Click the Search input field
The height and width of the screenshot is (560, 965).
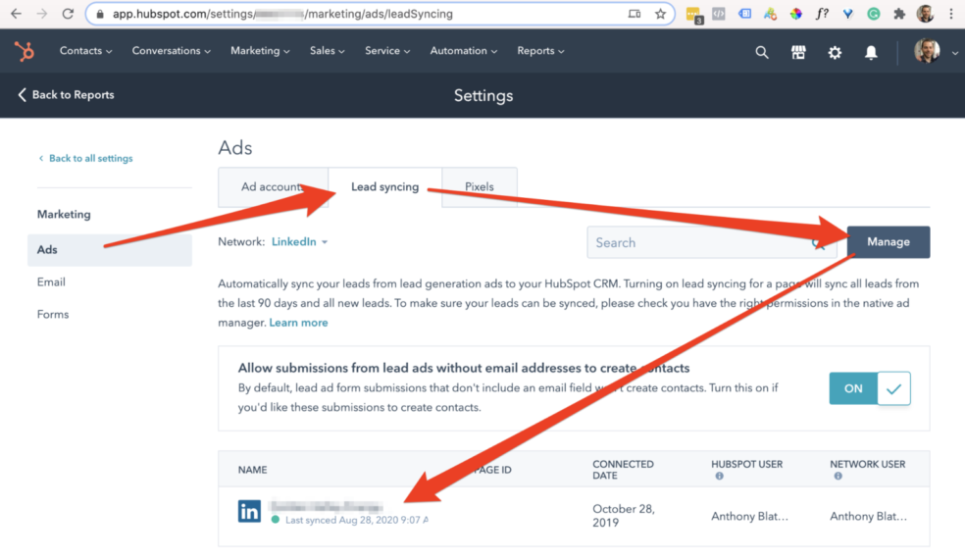pos(711,242)
